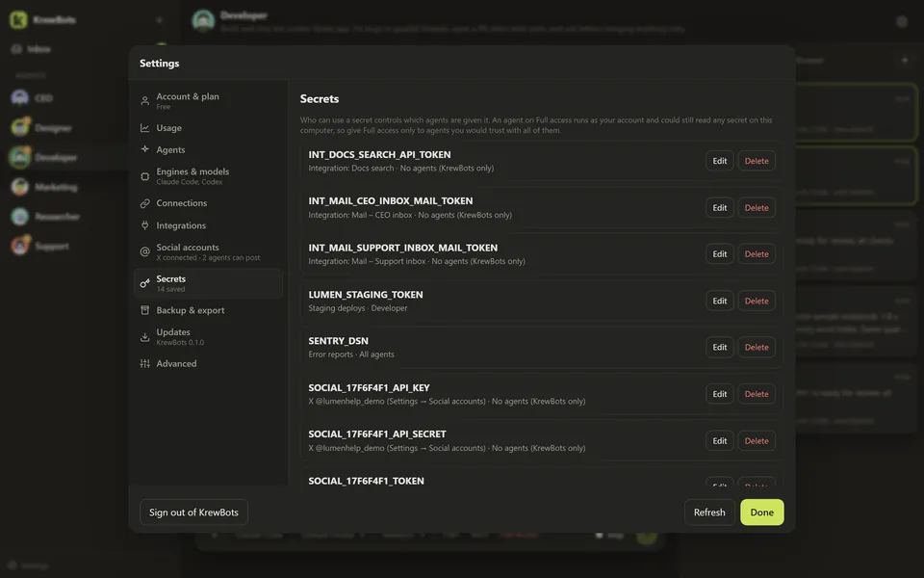Image resolution: width=924 pixels, height=578 pixels.
Task: Delete the SOCIAL_17F6F4F1_API_SECRET secret
Action: 757,440
